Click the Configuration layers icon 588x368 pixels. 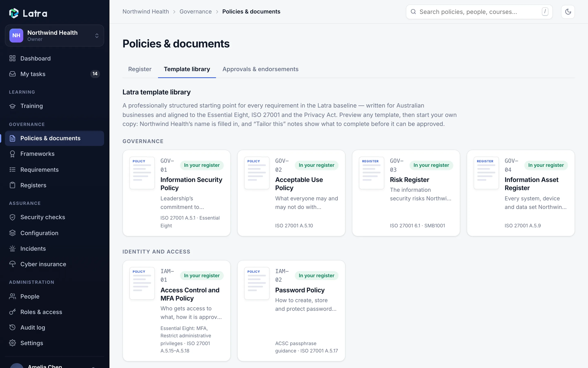(x=12, y=233)
